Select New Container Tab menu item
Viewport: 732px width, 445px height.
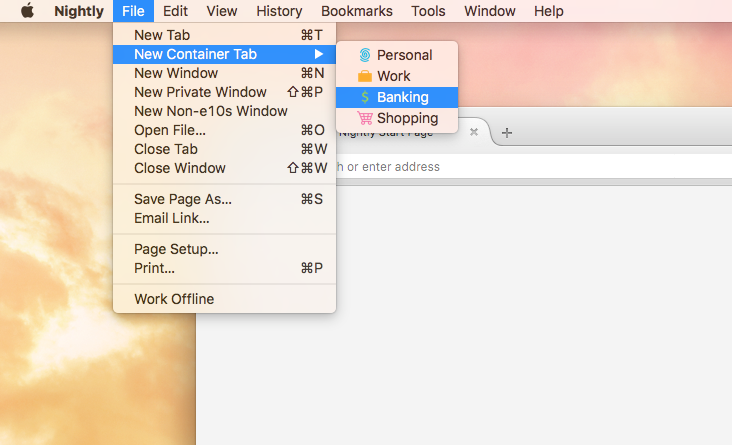[x=224, y=54]
